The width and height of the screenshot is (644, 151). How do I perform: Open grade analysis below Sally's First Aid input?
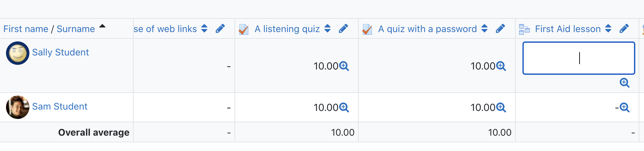point(625,83)
